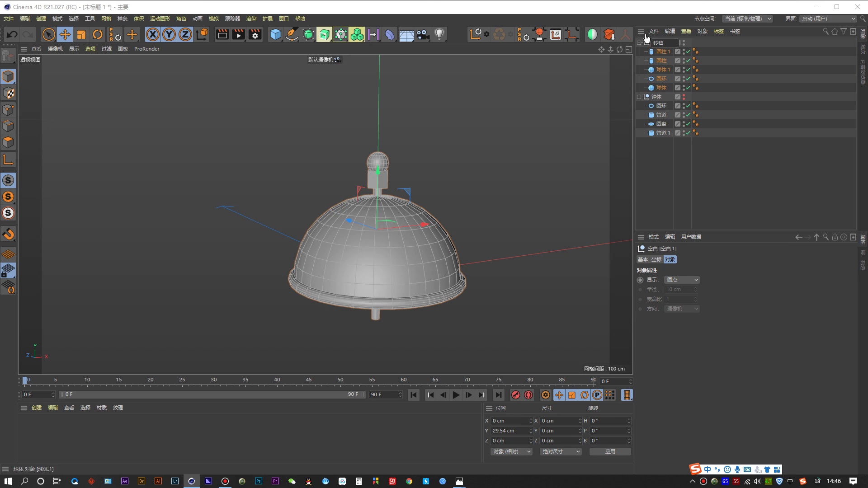This screenshot has width=868, height=488.
Task: Open the Edit Render Settings icon
Action: 255,34
